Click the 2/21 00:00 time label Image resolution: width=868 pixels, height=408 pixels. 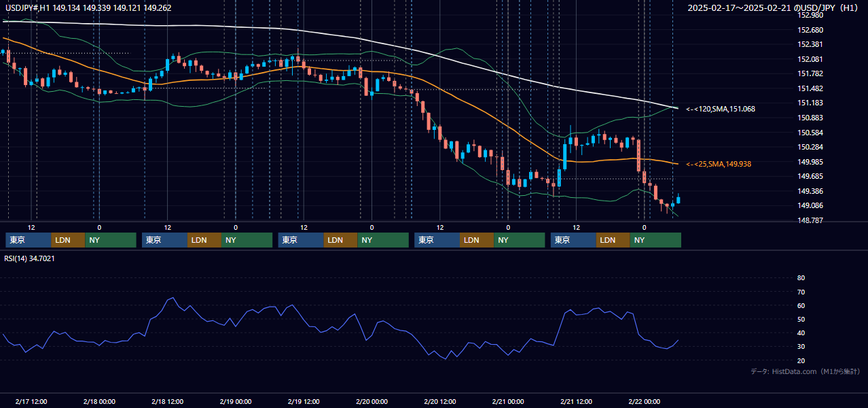coord(508,402)
